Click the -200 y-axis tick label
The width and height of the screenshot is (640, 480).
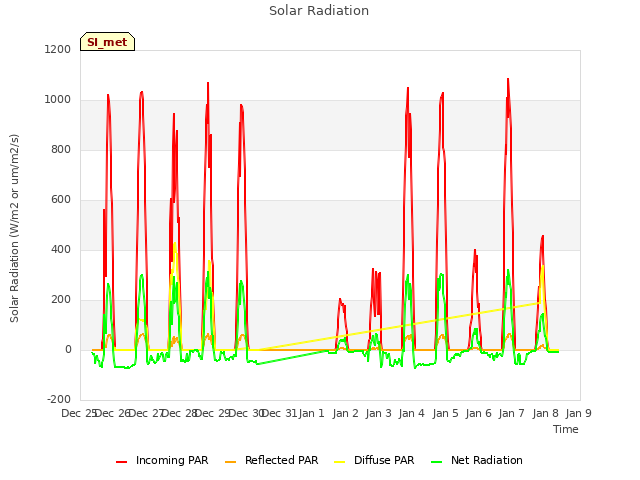coord(59,399)
